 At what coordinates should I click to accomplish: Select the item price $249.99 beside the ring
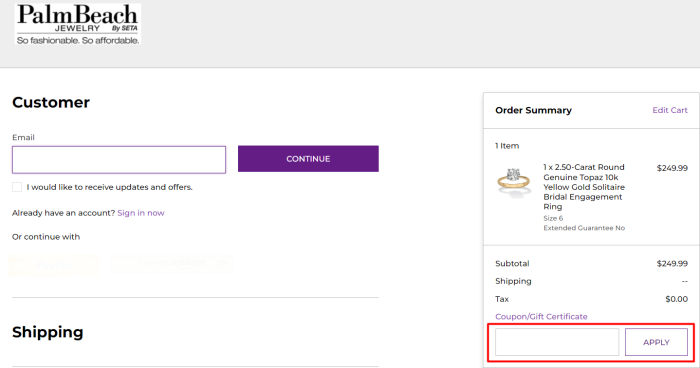pos(672,168)
